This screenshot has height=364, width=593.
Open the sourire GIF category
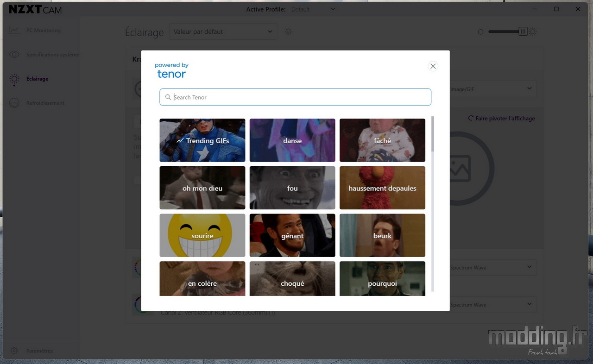[202, 235]
